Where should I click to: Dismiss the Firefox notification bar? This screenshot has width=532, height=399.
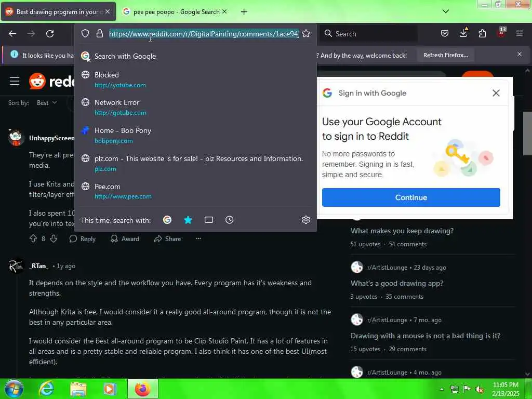[520, 54]
